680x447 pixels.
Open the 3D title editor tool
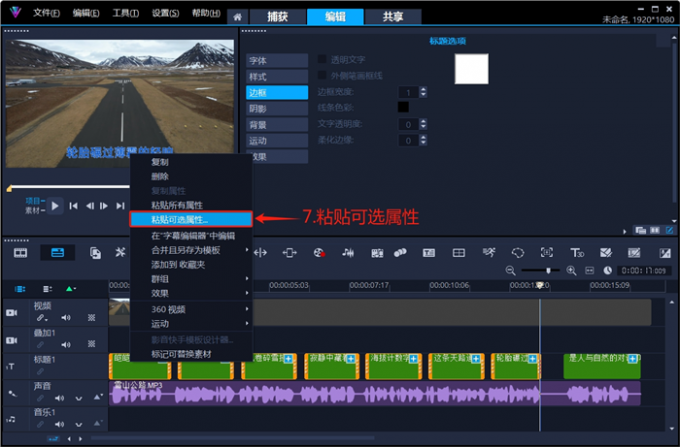click(x=577, y=252)
